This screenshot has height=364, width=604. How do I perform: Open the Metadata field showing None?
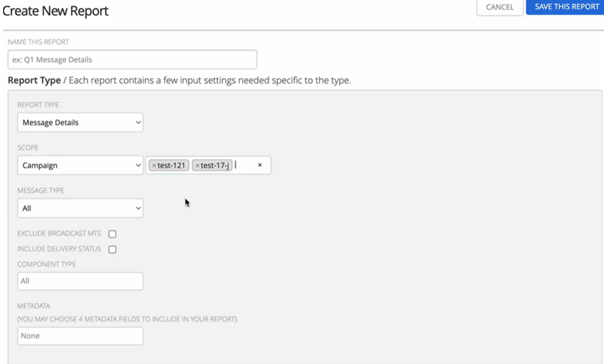tap(80, 336)
